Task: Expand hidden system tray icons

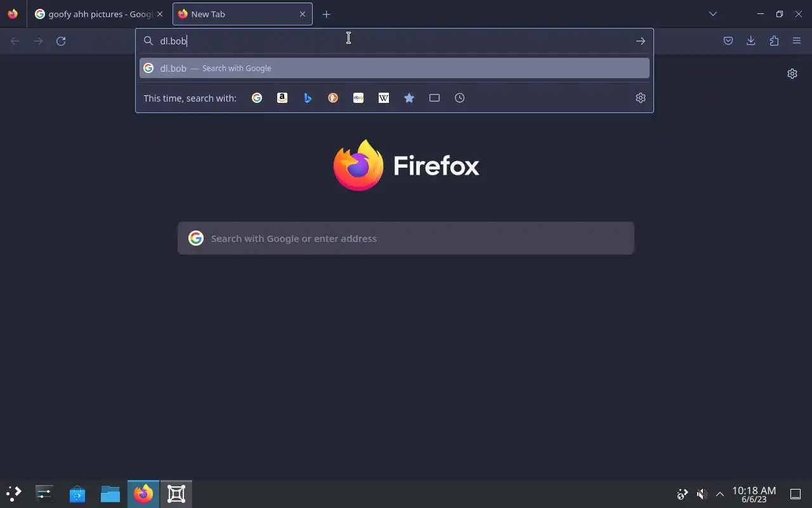Action: click(x=720, y=494)
